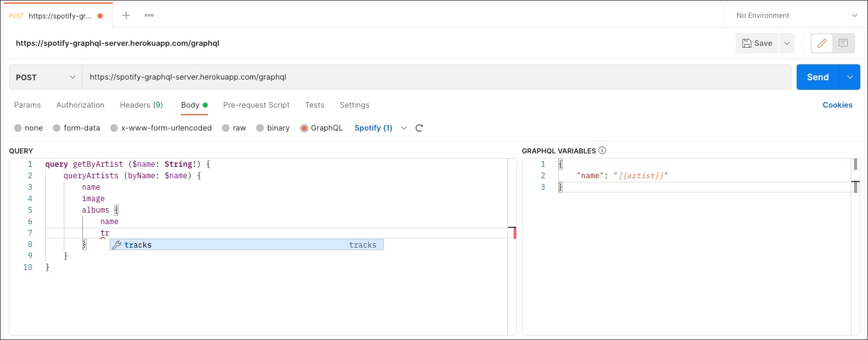Image resolution: width=868 pixels, height=340 pixels.
Task: Open the No Environment dropdown
Action: tap(796, 15)
